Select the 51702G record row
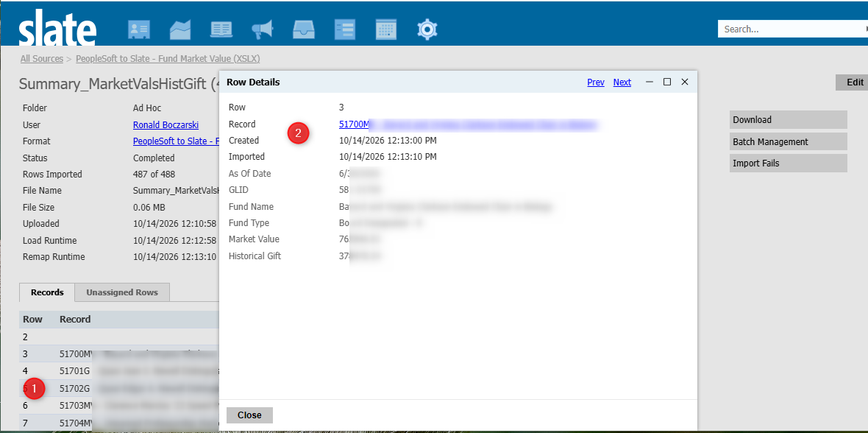This screenshot has width=868, height=433. (119, 388)
